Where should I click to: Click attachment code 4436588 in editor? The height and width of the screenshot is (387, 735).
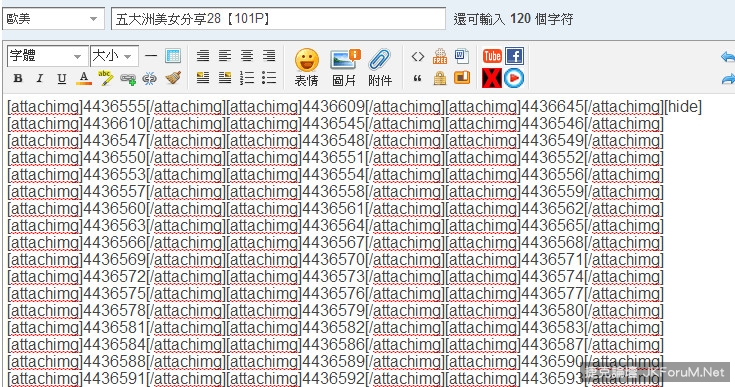[x=114, y=361]
